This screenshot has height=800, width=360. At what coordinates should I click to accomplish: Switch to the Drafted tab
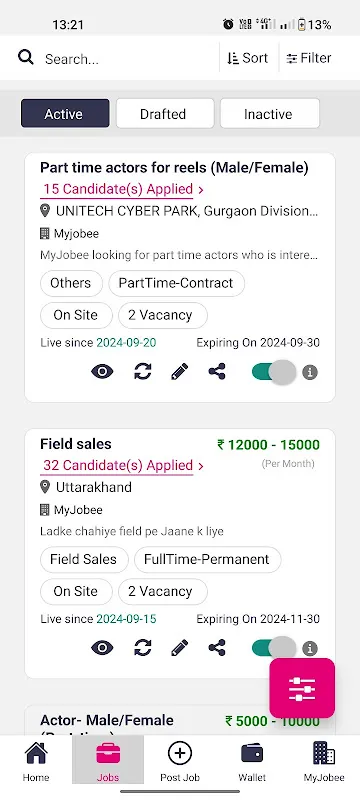163,114
